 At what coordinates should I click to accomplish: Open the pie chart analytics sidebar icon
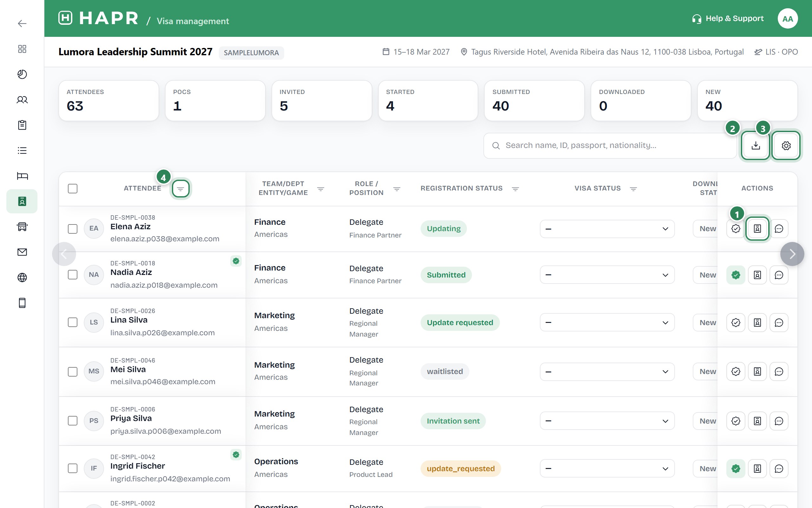point(22,74)
